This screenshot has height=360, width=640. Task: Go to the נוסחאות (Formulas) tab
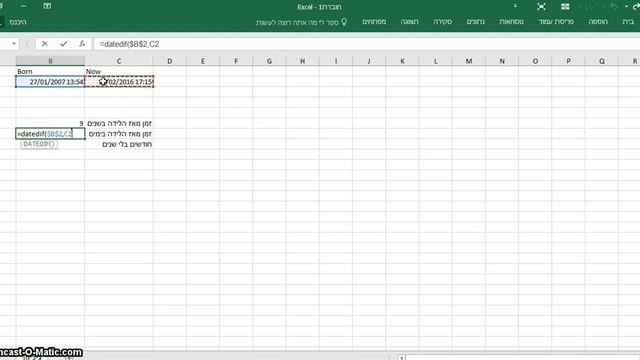(x=511, y=22)
